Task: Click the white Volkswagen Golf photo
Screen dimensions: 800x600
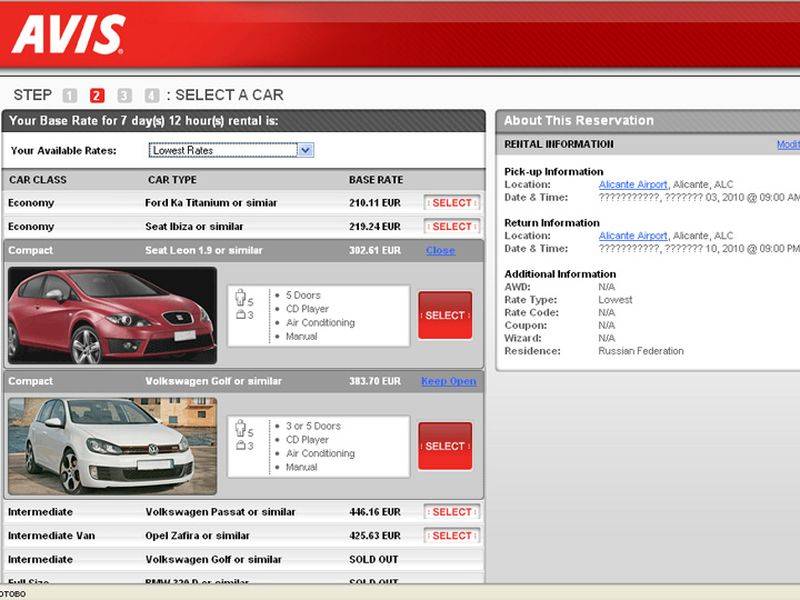Action: coord(112,446)
